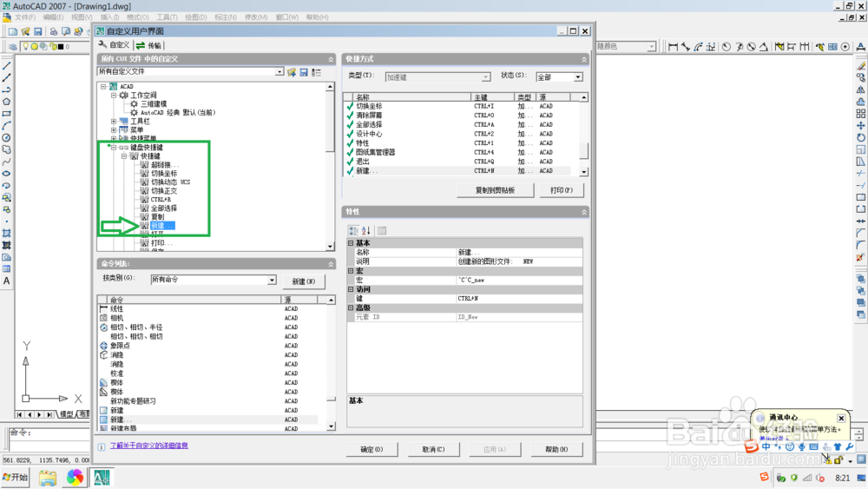The height and width of the screenshot is (489, 868).
Task: Open the 帮助(H) menu
Action: coord(317,17)
